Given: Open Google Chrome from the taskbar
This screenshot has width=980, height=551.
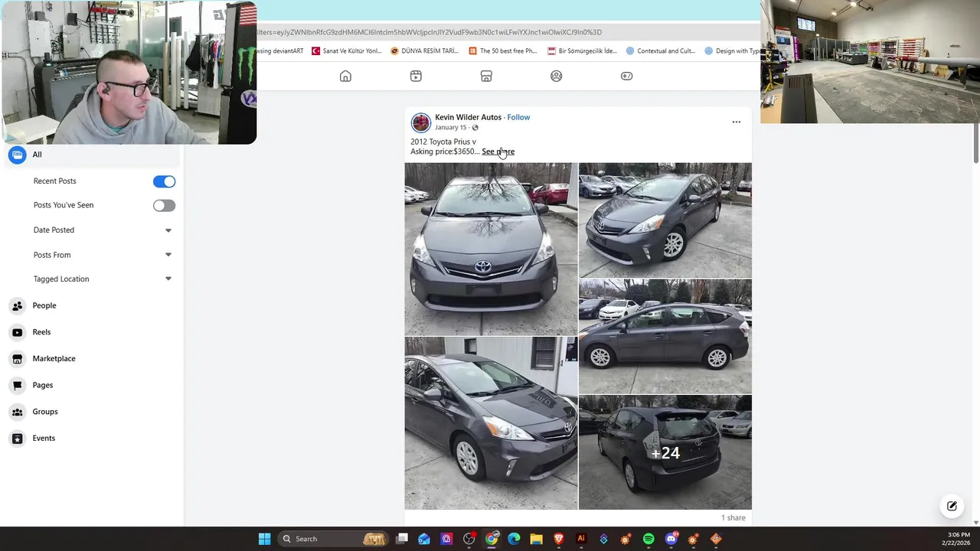Looking at the screenshot, I should (x=492, y=539).
